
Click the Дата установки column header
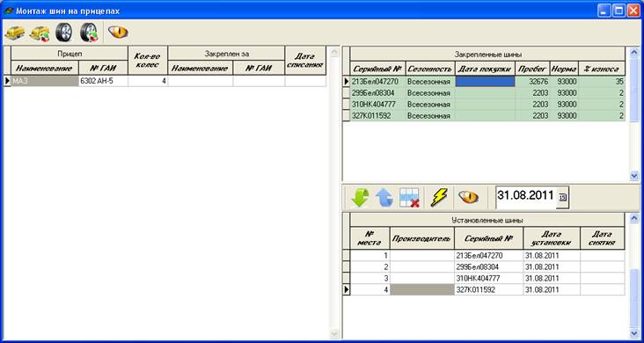pyautogui.click(x=552, y=238)
